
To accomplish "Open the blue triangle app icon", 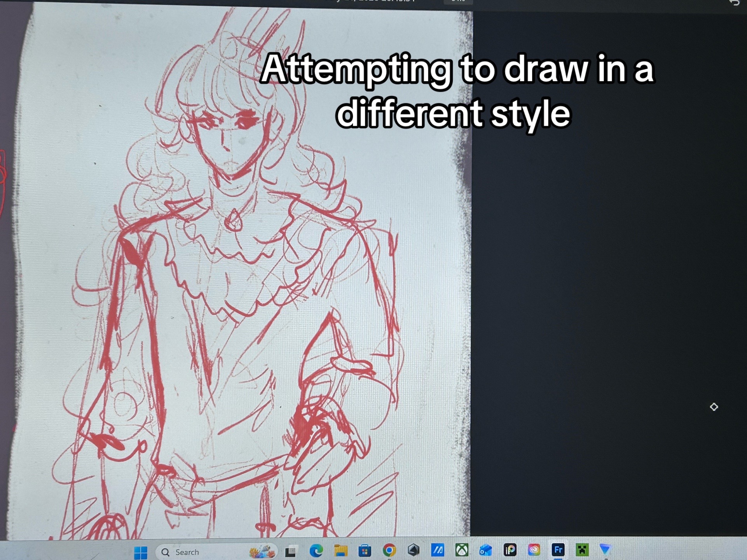I will 606,549.
